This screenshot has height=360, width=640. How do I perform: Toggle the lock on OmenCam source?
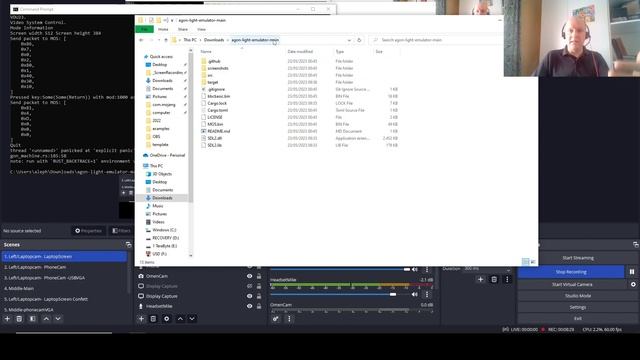pos(259,276)
